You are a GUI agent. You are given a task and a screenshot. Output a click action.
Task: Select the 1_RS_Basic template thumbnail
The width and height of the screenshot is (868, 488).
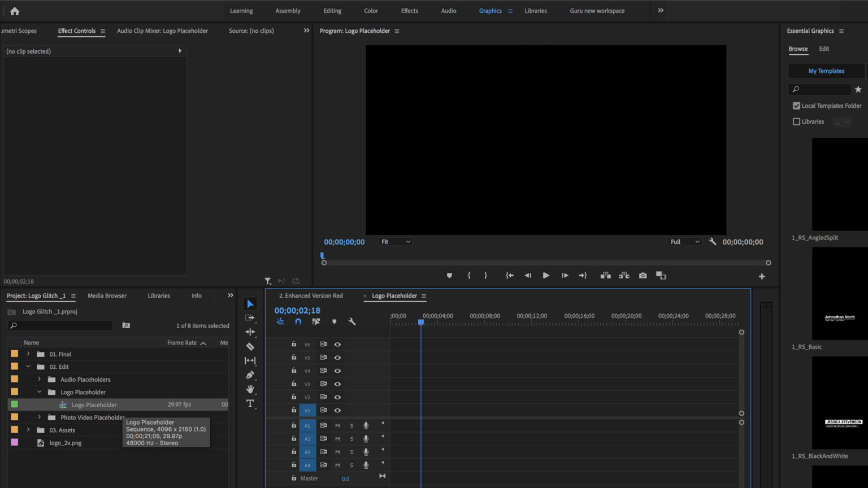[839, 293]
